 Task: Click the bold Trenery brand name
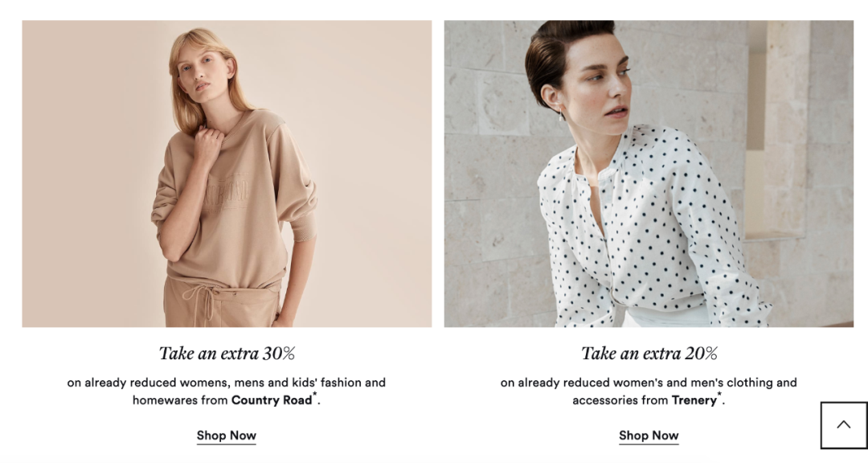click(x=694, y=399)
